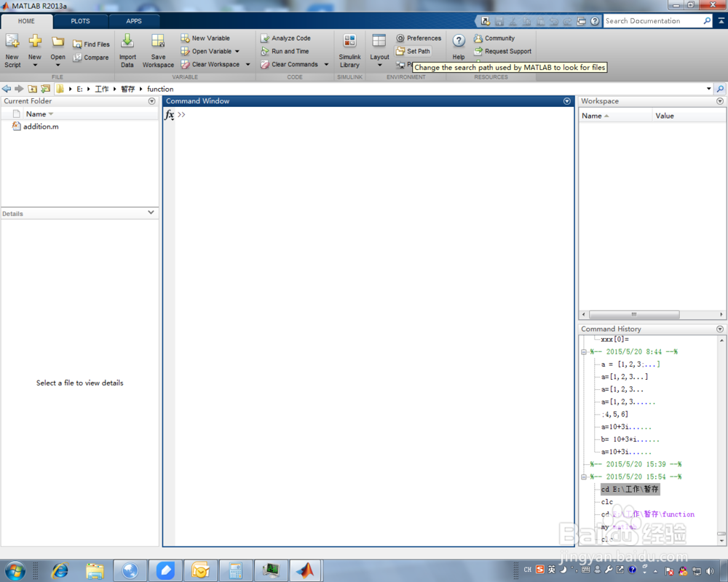Launch Find Files

[92, 44]
